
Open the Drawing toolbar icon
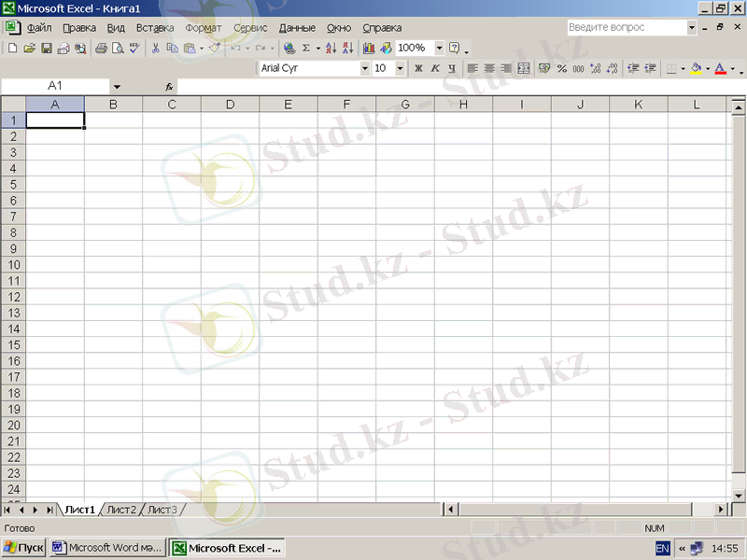click(x=386, y=49)
